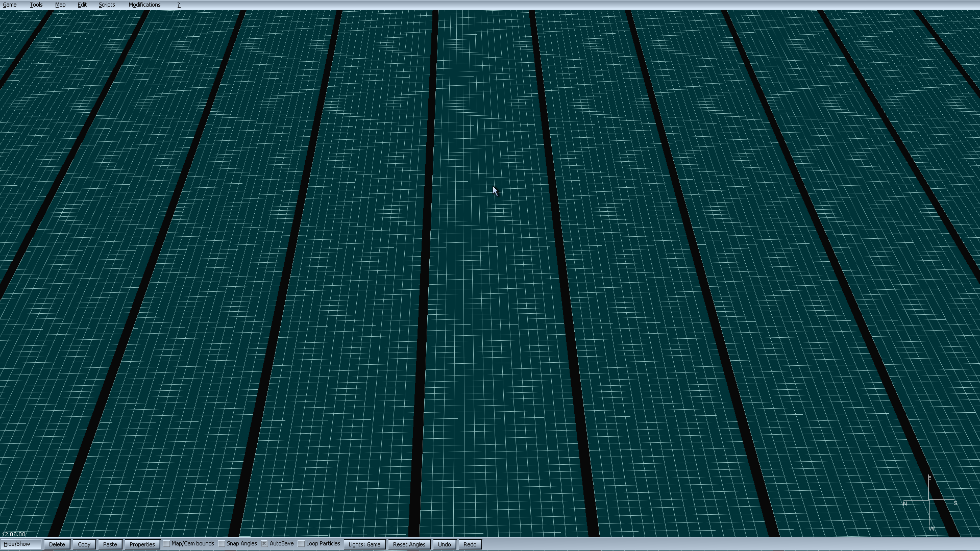The image size is (980, 551).
Task: Open the Game menu
Action: [x=10, y=5]
